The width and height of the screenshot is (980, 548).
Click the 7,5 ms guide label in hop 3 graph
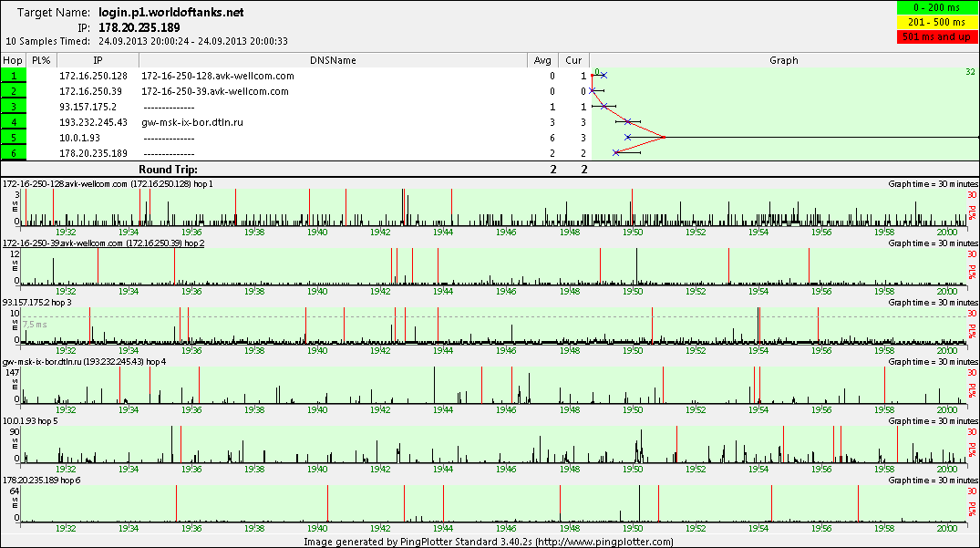pos(35,325)
